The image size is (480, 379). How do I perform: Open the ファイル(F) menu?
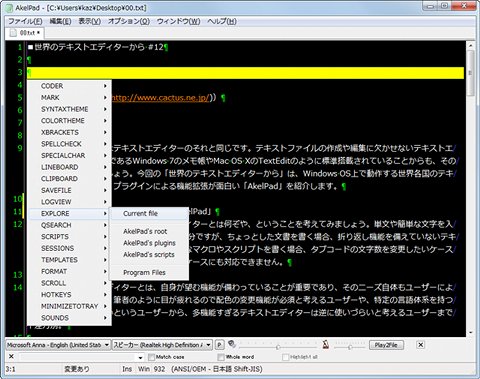pos(25,21)
